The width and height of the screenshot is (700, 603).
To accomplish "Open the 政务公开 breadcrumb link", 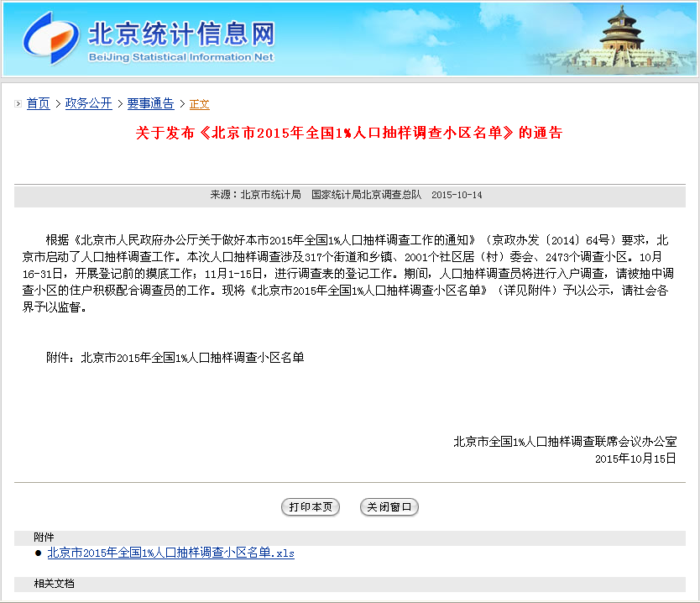I will pyautogui.click(x=88, y=103).
